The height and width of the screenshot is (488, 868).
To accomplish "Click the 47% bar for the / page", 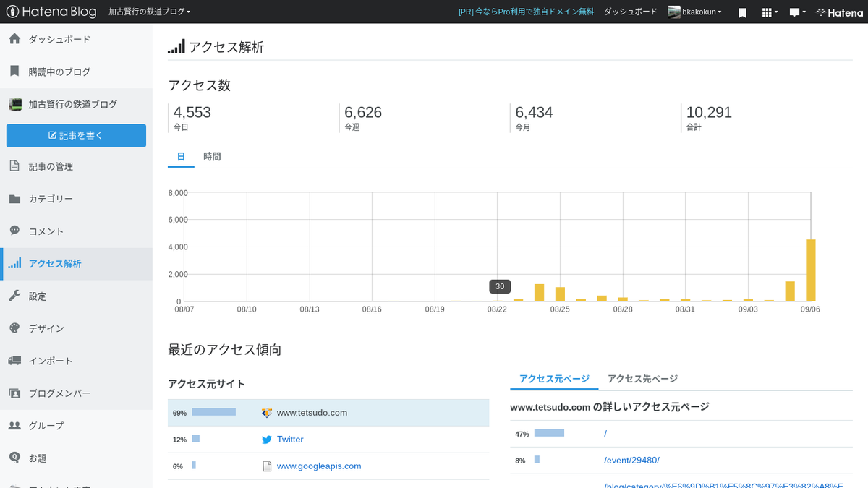I will pos(549,433).
